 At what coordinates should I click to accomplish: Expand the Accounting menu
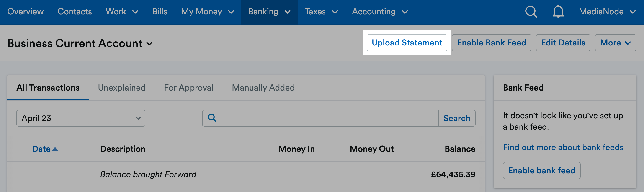(380, 12)
